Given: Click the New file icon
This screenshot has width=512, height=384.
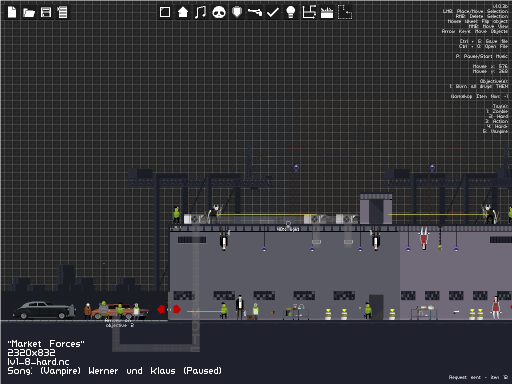Looking at the screenshot, I should pos(12,12).
